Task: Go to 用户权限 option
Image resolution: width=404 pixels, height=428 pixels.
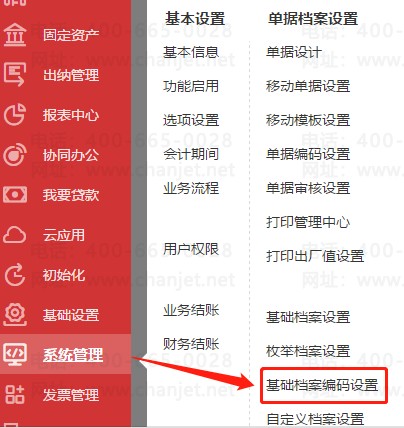Action: pos(191,249)
